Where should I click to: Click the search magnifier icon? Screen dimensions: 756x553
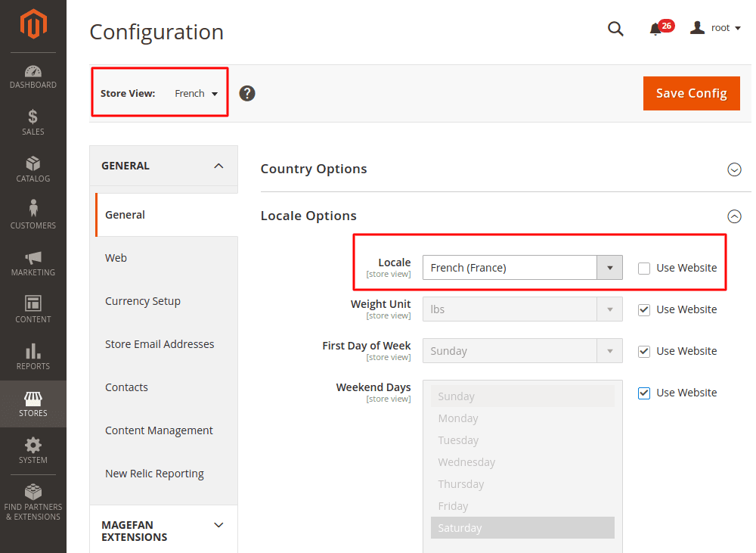coord(615,29)
